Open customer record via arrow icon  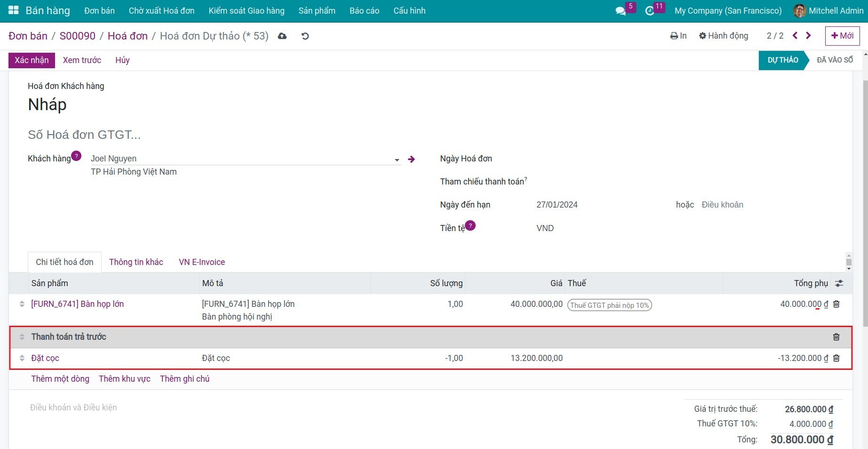412,160
